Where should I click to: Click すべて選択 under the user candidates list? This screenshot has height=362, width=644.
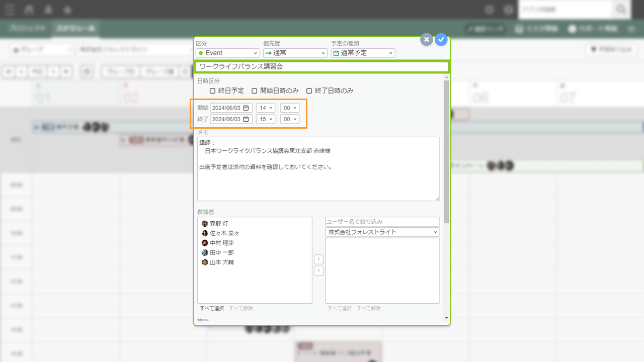340,308
